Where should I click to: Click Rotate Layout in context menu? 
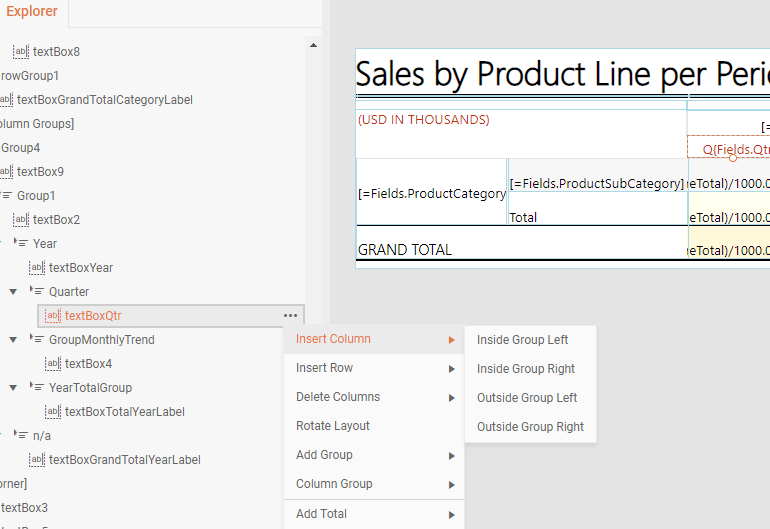(x=333, y=426)
